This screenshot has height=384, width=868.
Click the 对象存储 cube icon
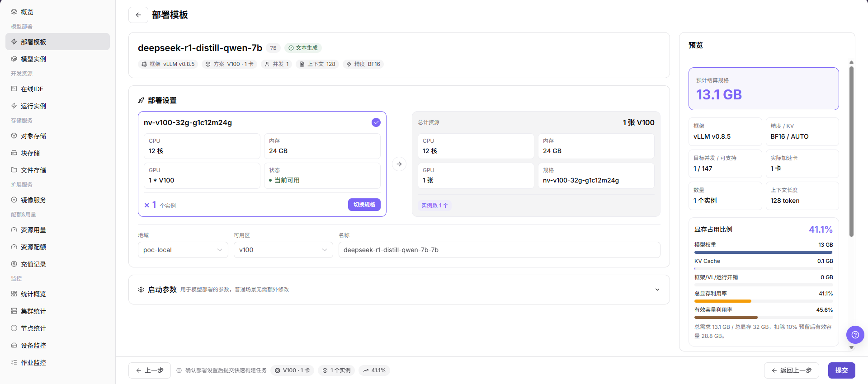(x=14, y=136)
